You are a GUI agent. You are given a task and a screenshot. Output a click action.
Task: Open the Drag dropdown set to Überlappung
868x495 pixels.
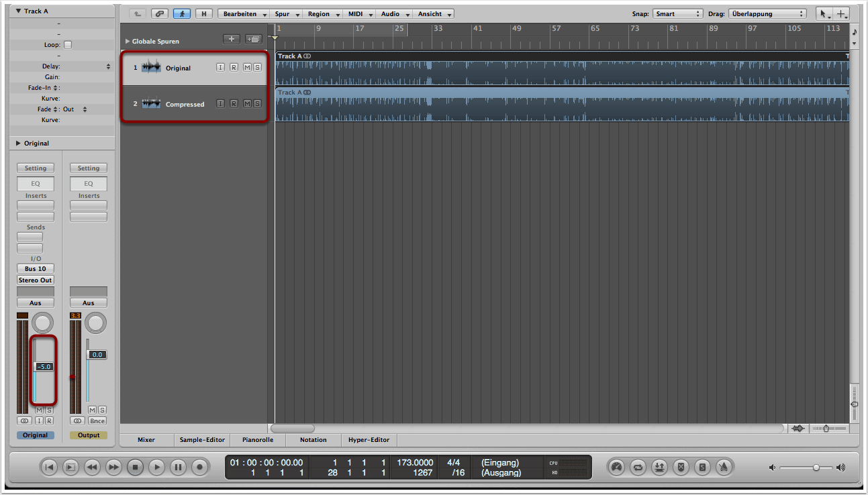(767, 13)
